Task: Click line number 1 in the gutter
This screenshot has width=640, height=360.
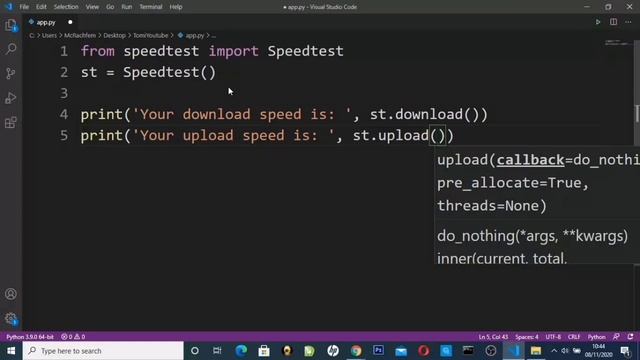Action: (x=64, y=51)
